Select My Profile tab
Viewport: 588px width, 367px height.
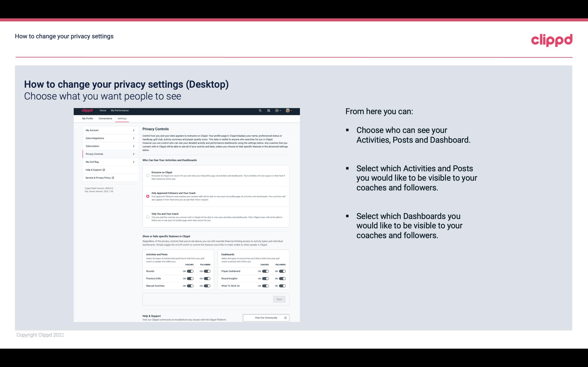tap(87, 118)
